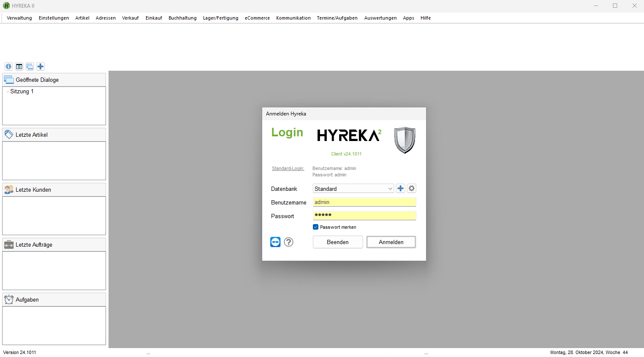Click the Anmelden Hyreka dialog title
This screenshot has height=357, width=644.
[x=286, y=114]
